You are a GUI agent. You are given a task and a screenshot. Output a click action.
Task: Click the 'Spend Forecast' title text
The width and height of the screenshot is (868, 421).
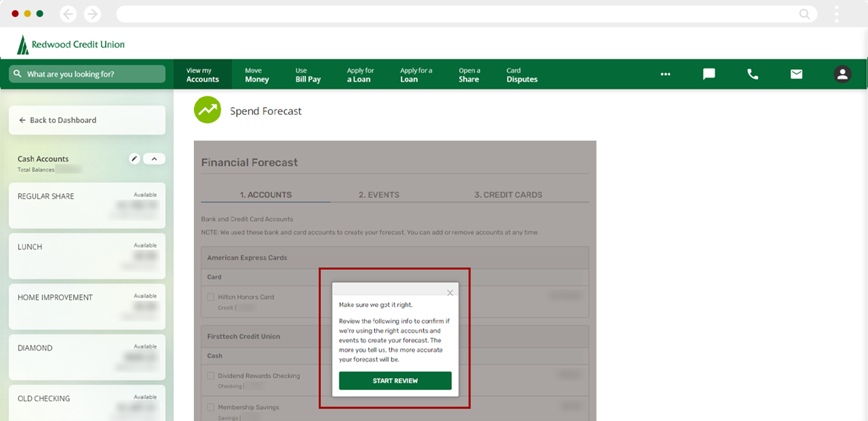(x=266, y=111)
